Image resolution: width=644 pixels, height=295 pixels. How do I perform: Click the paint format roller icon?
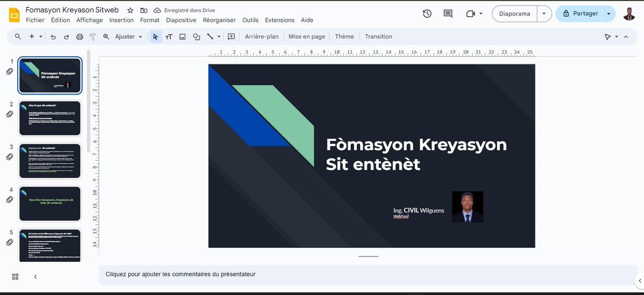92,36
